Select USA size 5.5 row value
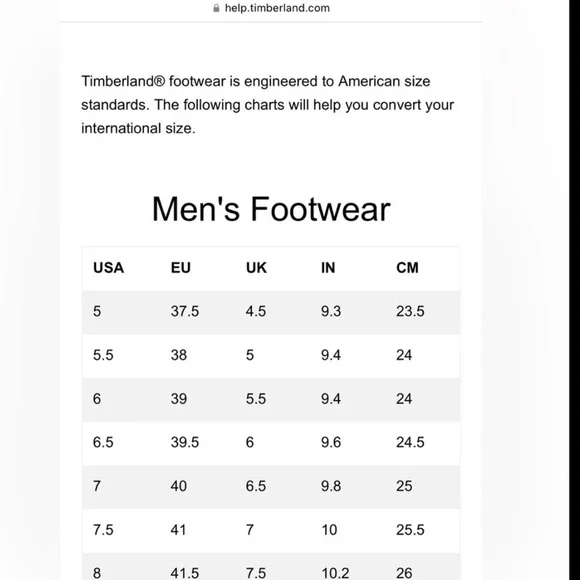This screenshot has height=580, width=580. click(103, 355)
